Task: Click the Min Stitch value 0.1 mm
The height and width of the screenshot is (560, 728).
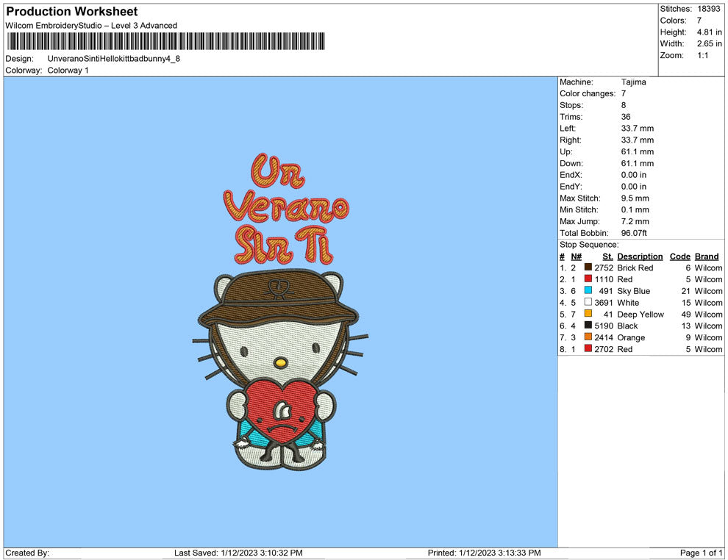Action: point(635,209)
